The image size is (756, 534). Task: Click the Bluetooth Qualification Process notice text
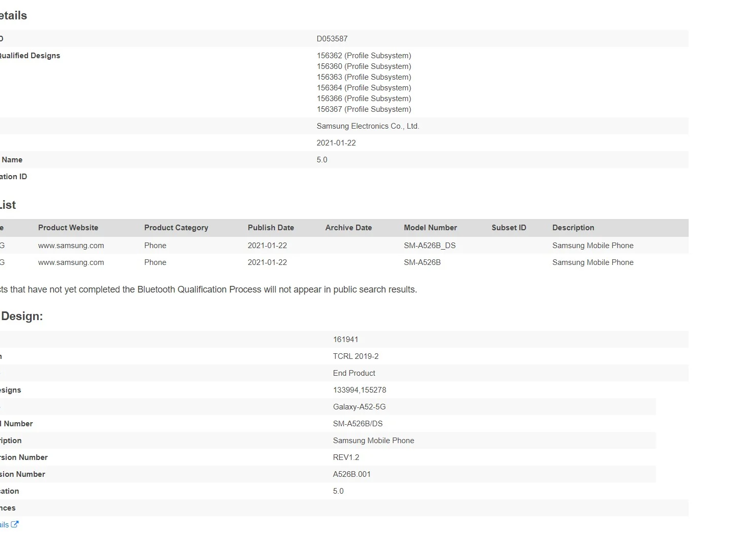pos(209,289)
